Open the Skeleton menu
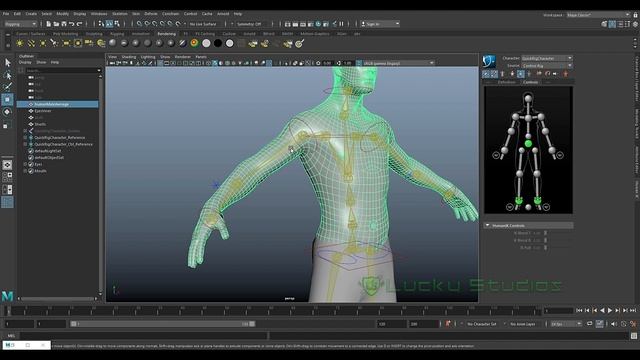The width and height of the screenshot is (640, 360). point(120,13)
